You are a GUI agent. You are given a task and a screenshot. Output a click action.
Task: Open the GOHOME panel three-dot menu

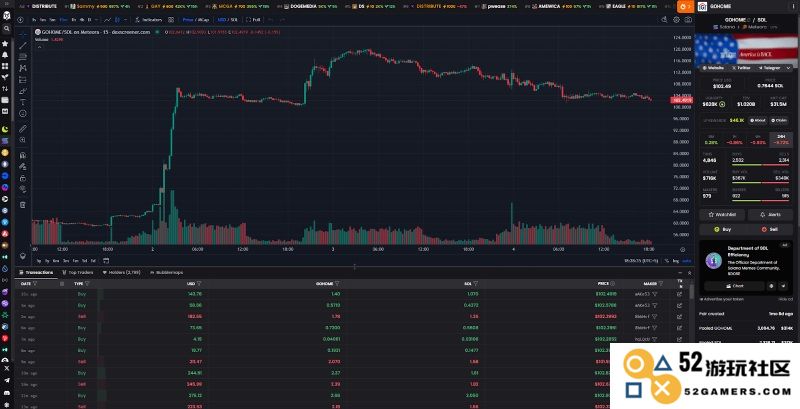[x=793, y=6]
